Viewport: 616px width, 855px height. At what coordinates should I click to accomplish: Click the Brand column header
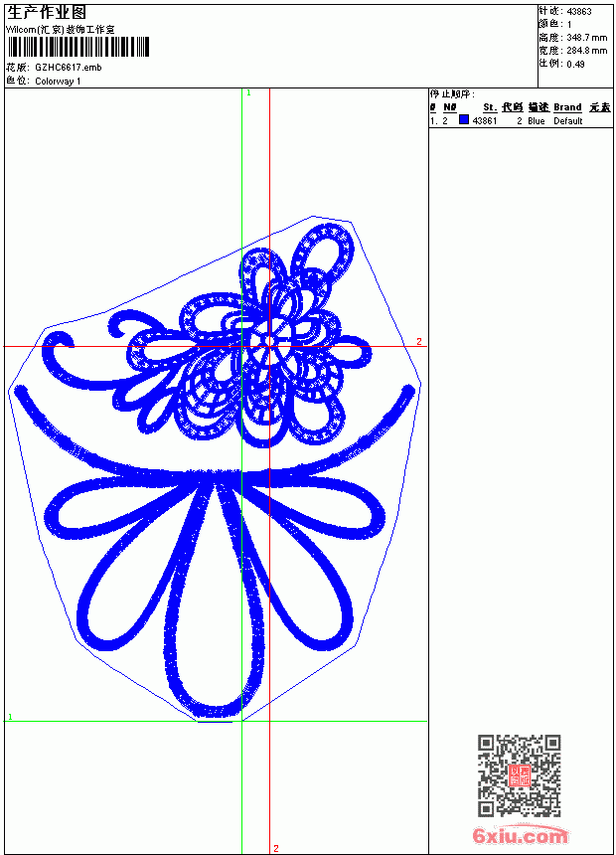567,107
